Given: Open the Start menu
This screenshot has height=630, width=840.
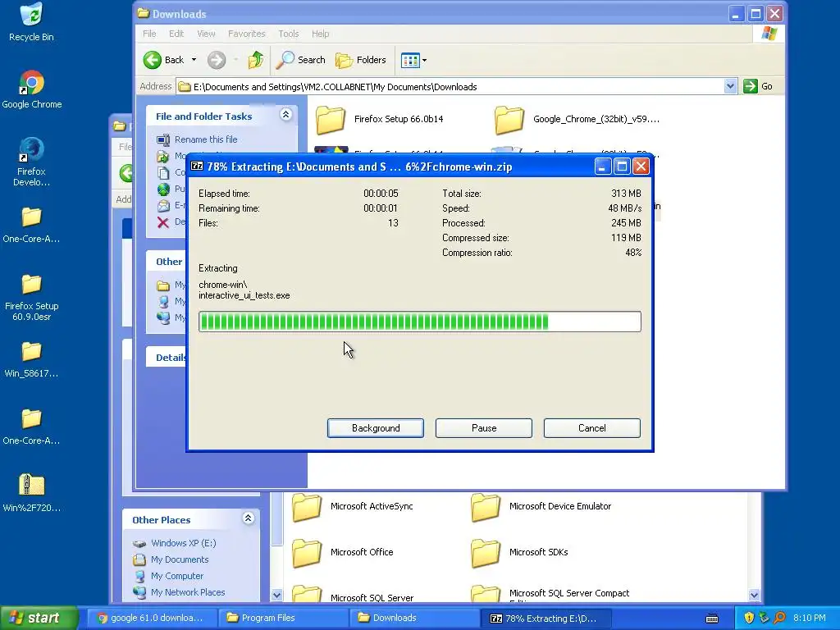Looking at the screenshot, I should coord(39,618).
